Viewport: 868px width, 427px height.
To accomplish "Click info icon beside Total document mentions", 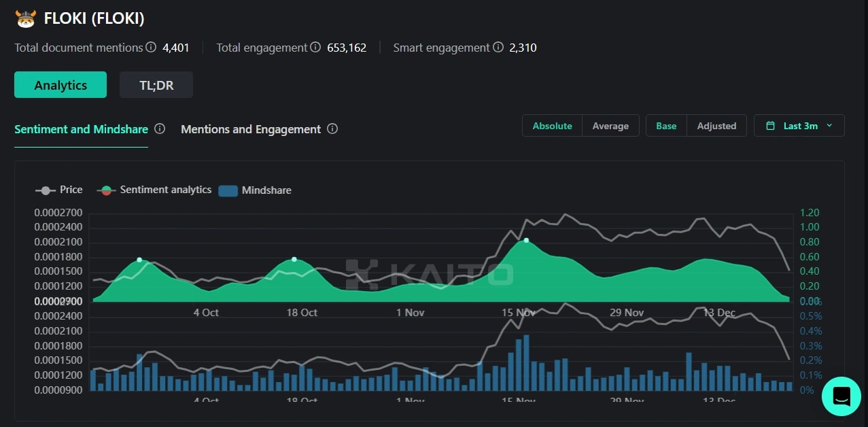I will pyautogui.click(x=151, y=48).
